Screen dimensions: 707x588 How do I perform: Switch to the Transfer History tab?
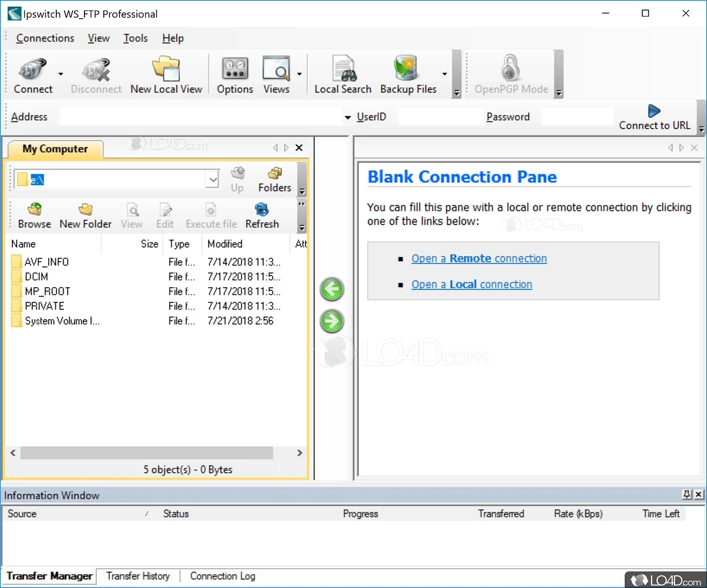tap(138, 576)
